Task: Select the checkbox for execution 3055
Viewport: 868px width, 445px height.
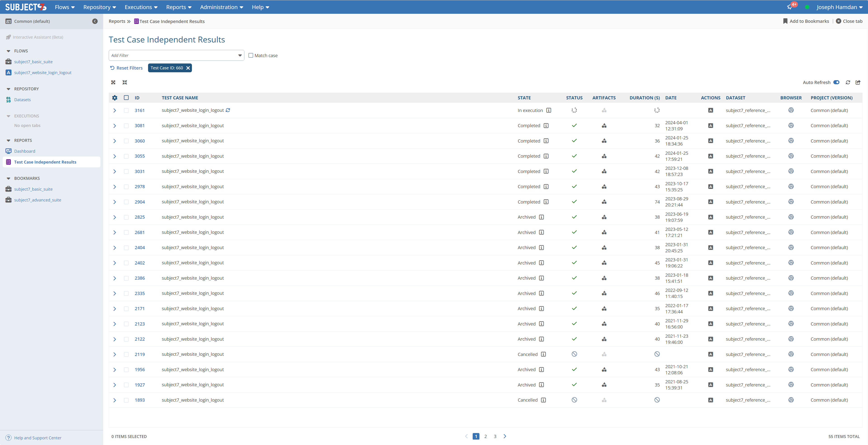Action: point(126,156)
